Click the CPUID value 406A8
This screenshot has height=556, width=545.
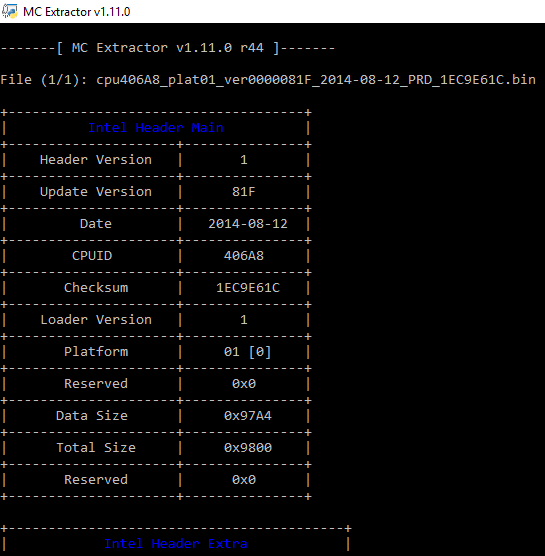244,256
